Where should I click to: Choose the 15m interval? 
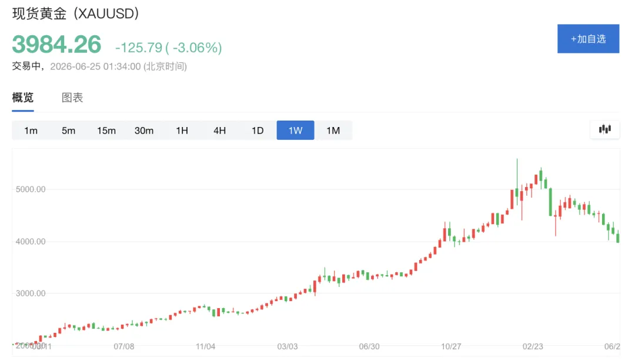click(106, 131)
